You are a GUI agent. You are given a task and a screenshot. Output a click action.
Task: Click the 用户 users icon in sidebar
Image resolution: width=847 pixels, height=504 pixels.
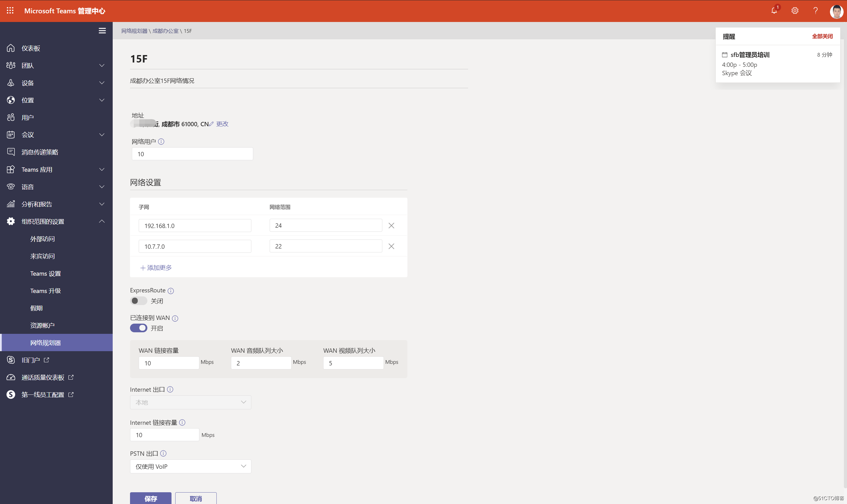[11, 117]
